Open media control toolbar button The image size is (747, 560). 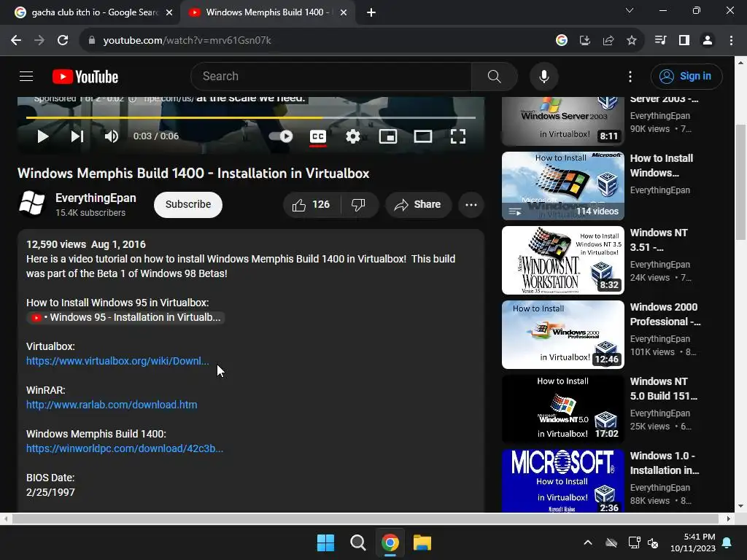tap(660, 41)
